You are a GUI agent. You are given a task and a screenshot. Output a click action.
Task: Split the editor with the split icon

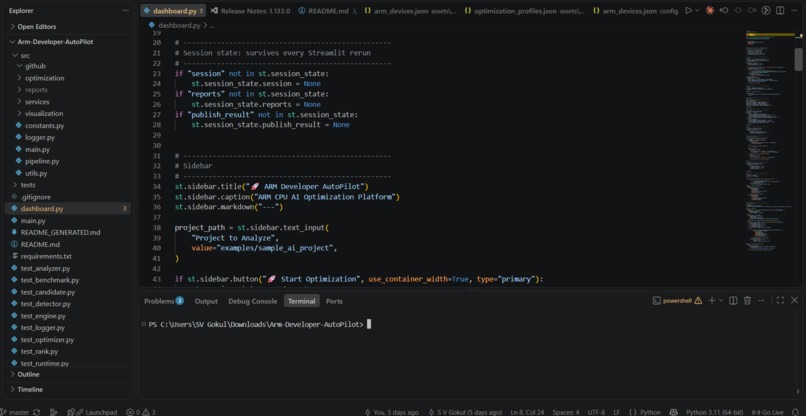click(780, 10)
